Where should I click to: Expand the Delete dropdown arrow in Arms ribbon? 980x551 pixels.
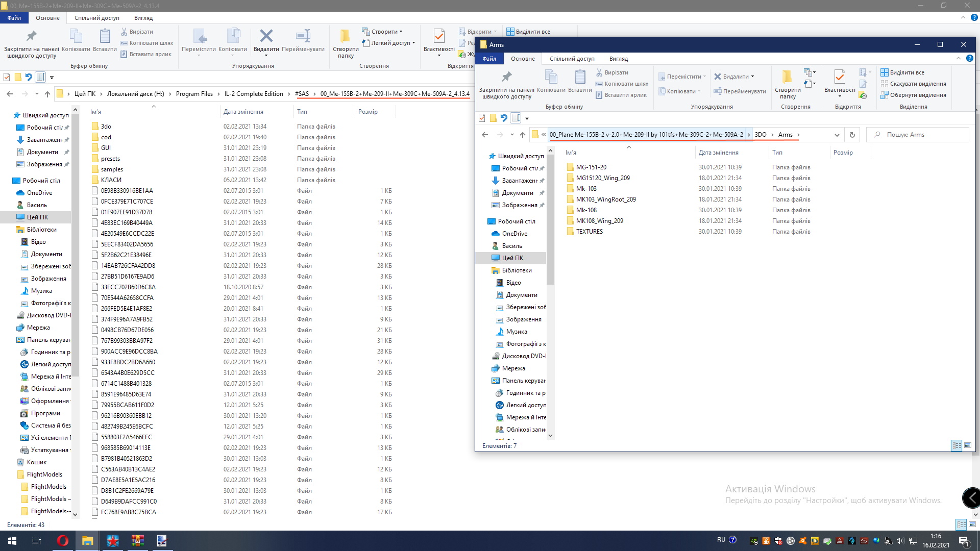coord(752,77)
